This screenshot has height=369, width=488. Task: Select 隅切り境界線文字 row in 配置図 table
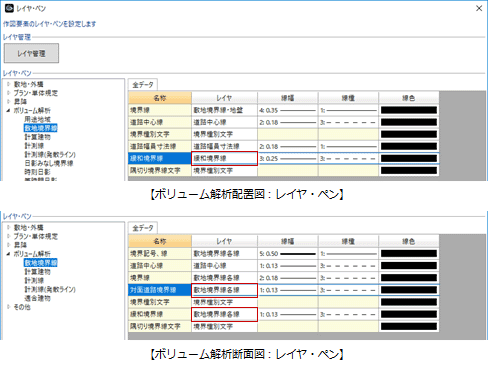coord(160,171)
